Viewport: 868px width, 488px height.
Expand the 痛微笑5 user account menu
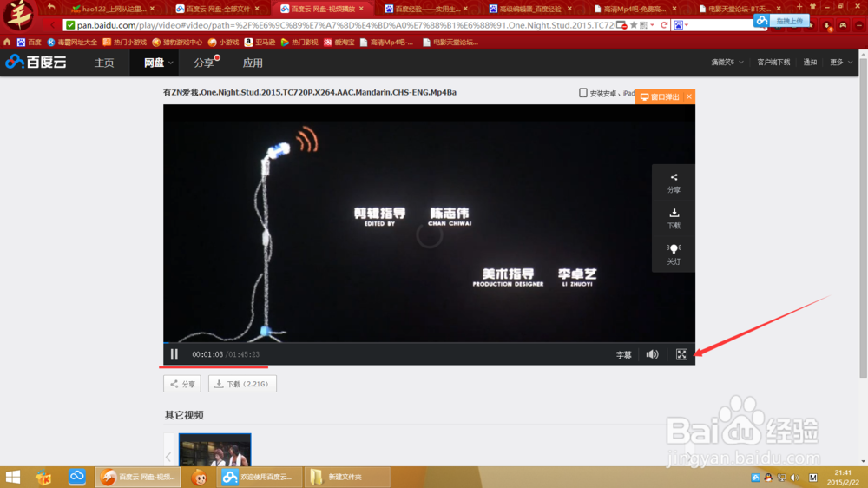click(727, 62)
